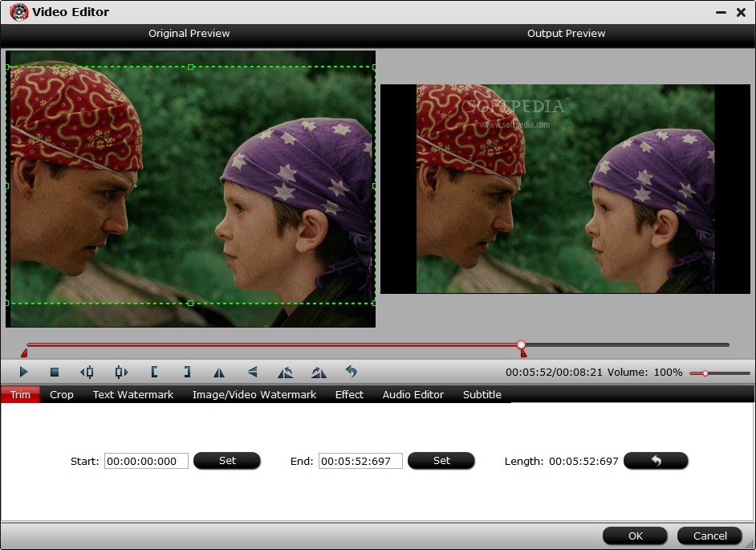Close the Video Editor window

click(x=741, y=13)
